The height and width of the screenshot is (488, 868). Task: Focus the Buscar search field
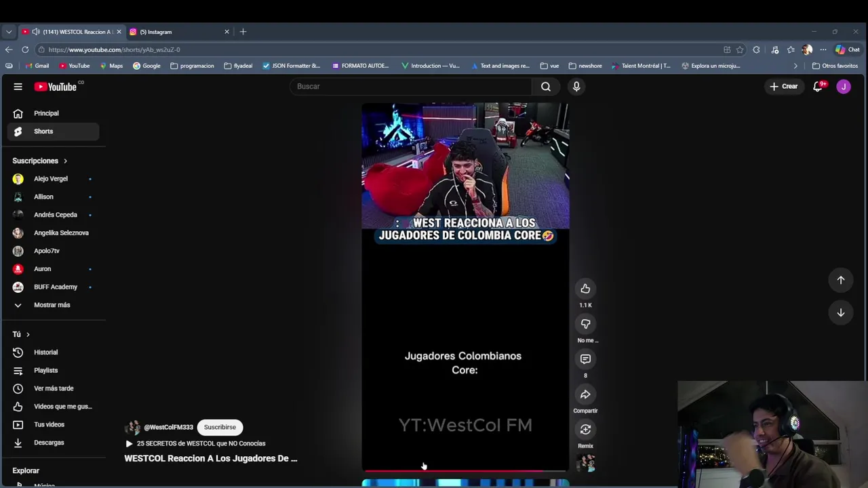[x=412, y=87]
